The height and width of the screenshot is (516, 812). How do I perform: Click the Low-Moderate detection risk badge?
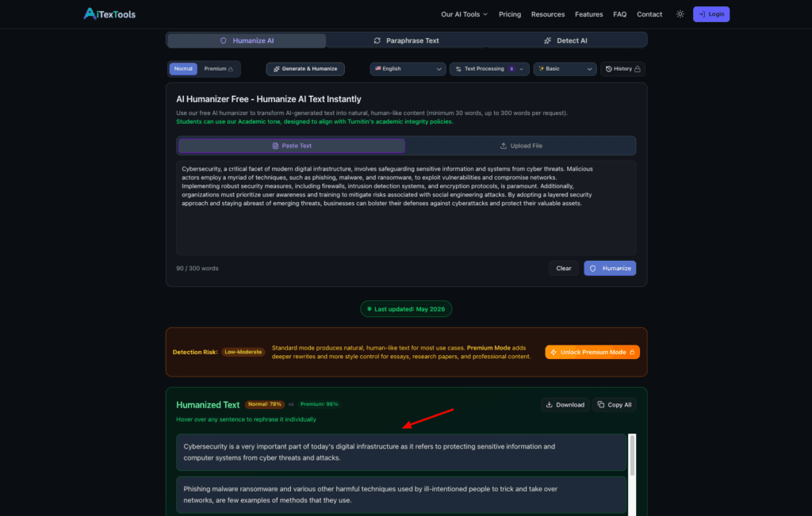tap(243, 352)
